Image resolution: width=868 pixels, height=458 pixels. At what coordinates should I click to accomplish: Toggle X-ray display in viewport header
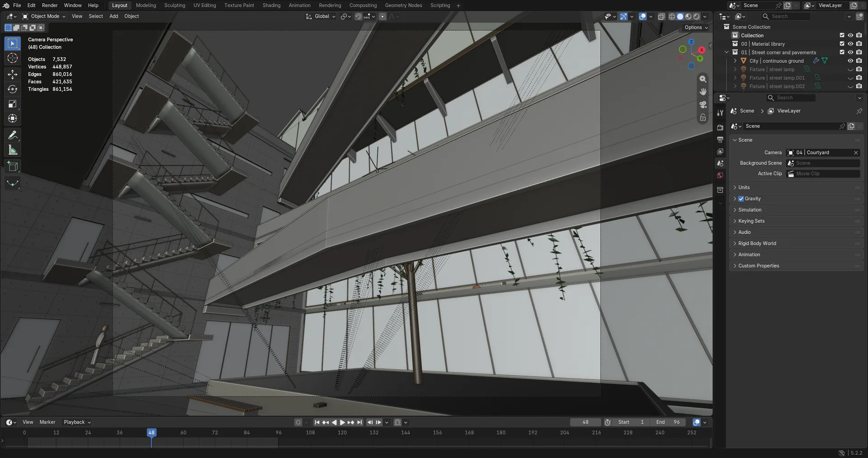(661, 17)
